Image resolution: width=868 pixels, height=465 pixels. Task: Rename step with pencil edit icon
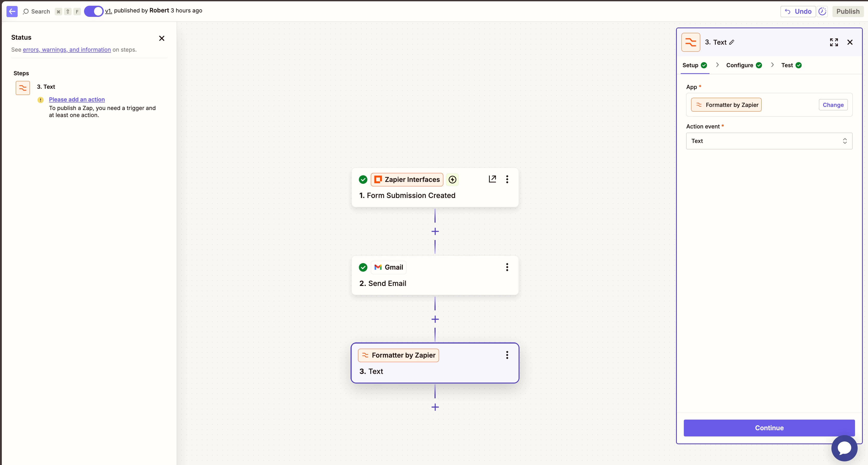pos(732,42)
